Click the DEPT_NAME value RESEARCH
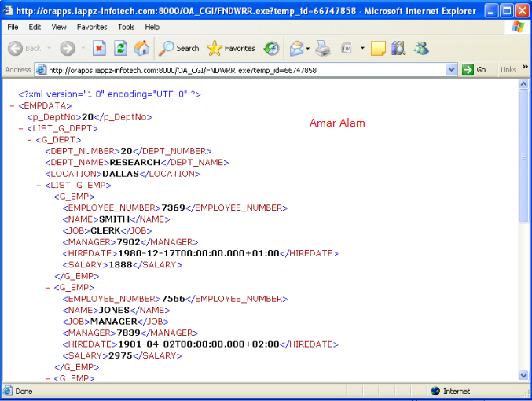This screenshot has width=532, height=401. (134, 162)
